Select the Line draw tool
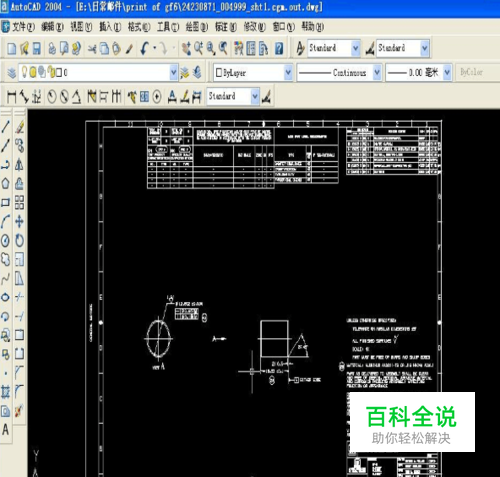 tap(5, 127)
